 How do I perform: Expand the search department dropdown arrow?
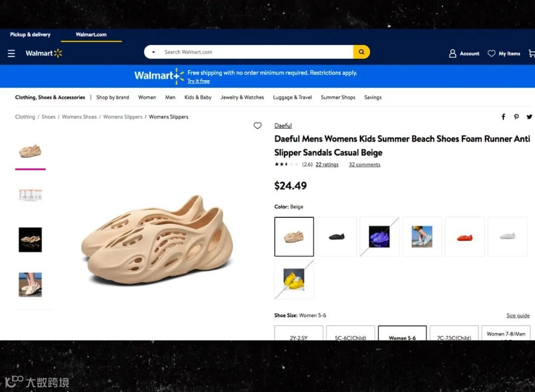pos(154,52)
